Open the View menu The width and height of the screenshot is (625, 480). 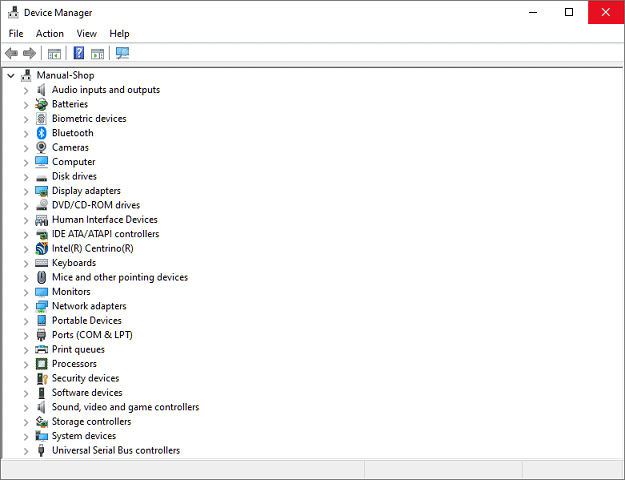(x=87, y=33)
